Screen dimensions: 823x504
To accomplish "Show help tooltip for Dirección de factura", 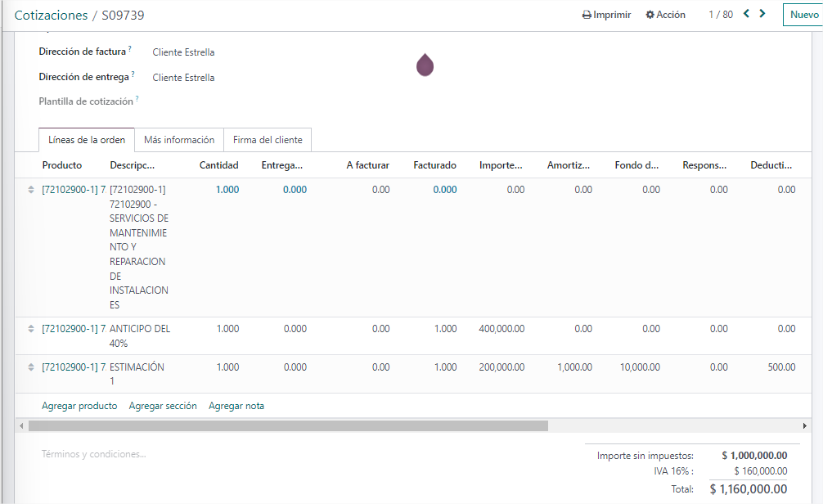I will (x=129, y=48).
